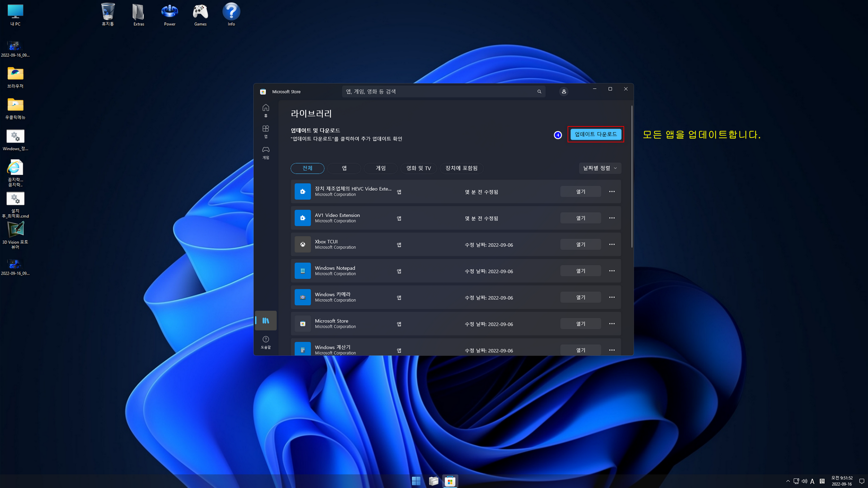Open more options for Xbox TCUI
This screenshot has height=488, width=868.
click(x=612, y=244)
